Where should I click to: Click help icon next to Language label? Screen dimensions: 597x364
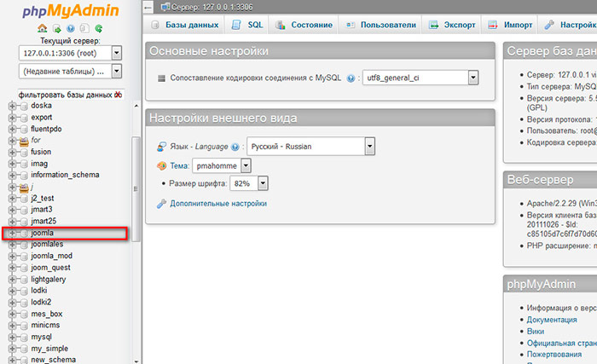point(235,147)
